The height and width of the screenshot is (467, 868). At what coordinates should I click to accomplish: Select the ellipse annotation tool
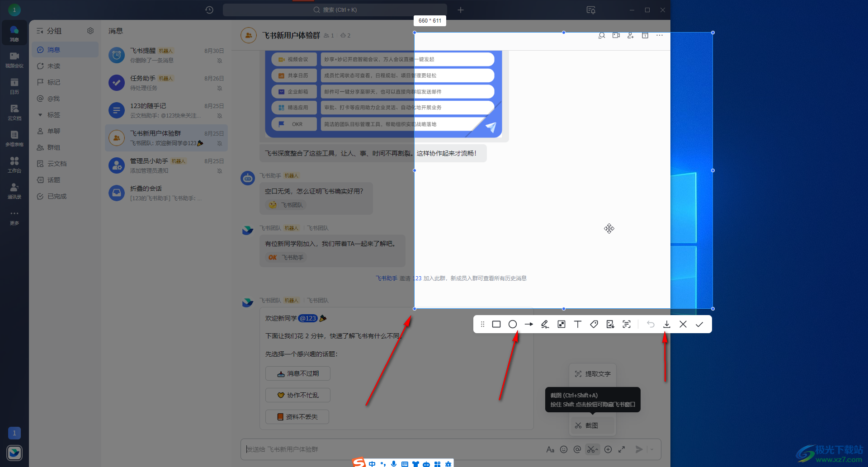(513, 324)
